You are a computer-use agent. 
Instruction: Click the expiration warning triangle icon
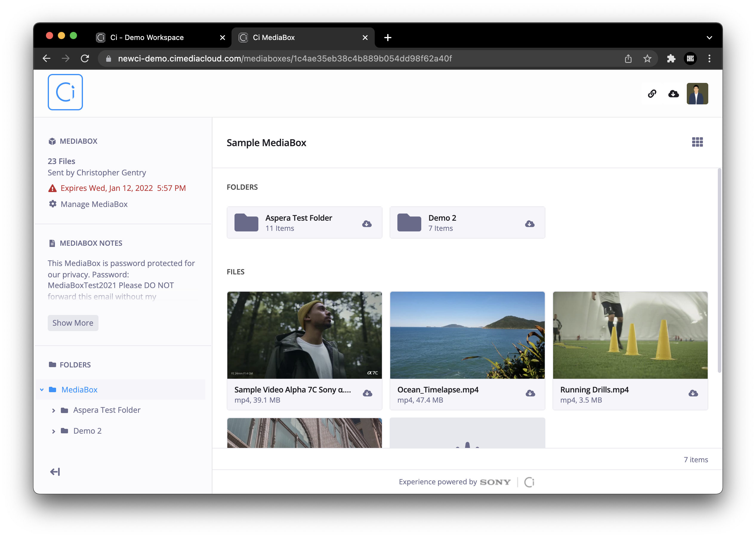pyautogui.click(x=53, y=188)
